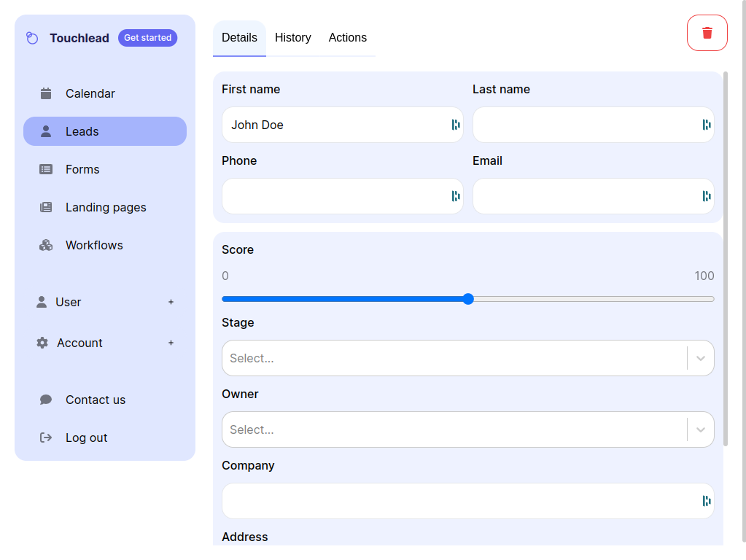Switch to the Actions tab
This screenshot has width=746, height=560.
[x=347, y=38]
